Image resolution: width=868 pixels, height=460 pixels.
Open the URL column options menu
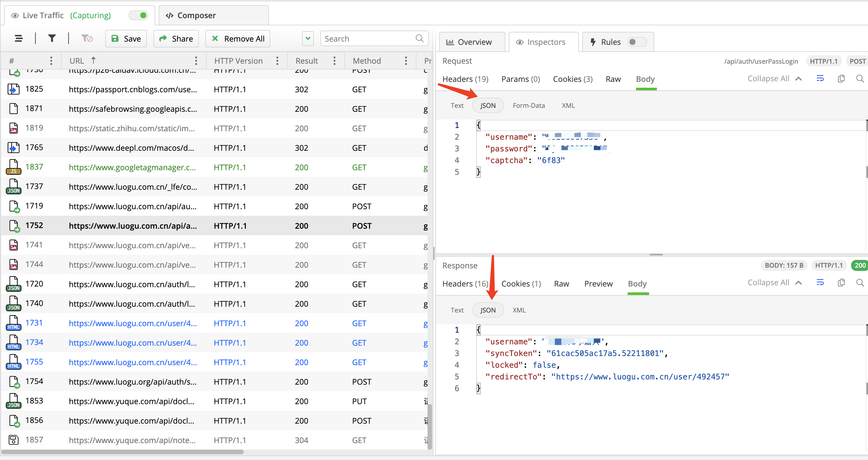[196, 61]
